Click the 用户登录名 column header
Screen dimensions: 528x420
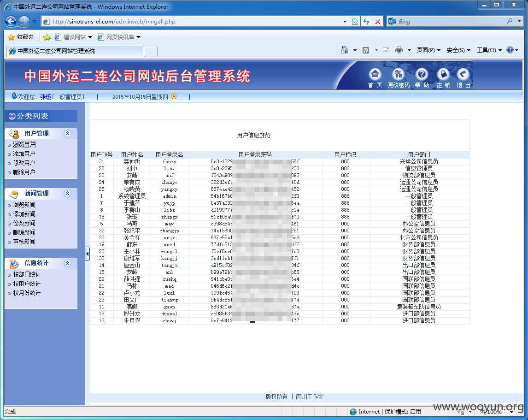tap(170, 155)
